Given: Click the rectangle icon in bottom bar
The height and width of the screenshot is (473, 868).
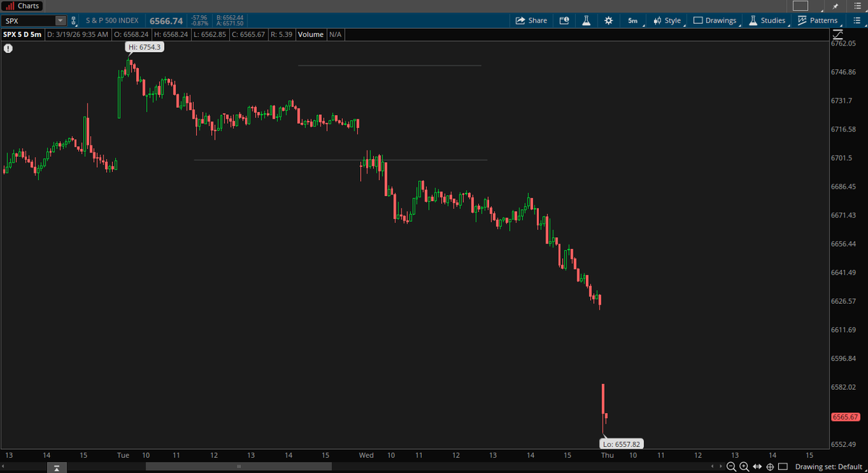Looking at the screenshot, I should pos(783,466).
